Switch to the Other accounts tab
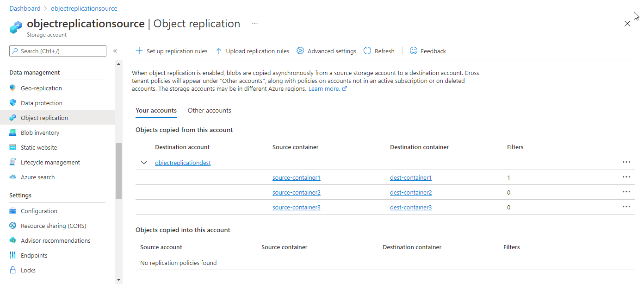Viewport: 644px width, 284px height. [209, 110]
